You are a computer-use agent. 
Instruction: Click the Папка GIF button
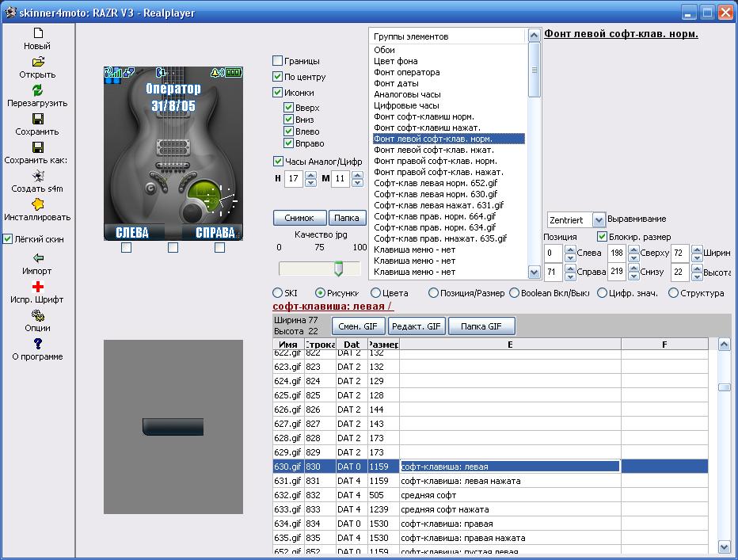[x=481, y=326]
